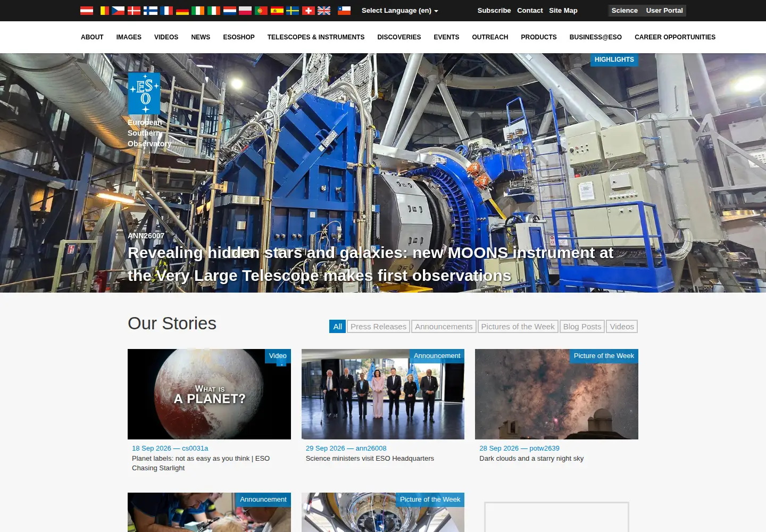Open the Science ministers visit thumbnail

[383, 394]
